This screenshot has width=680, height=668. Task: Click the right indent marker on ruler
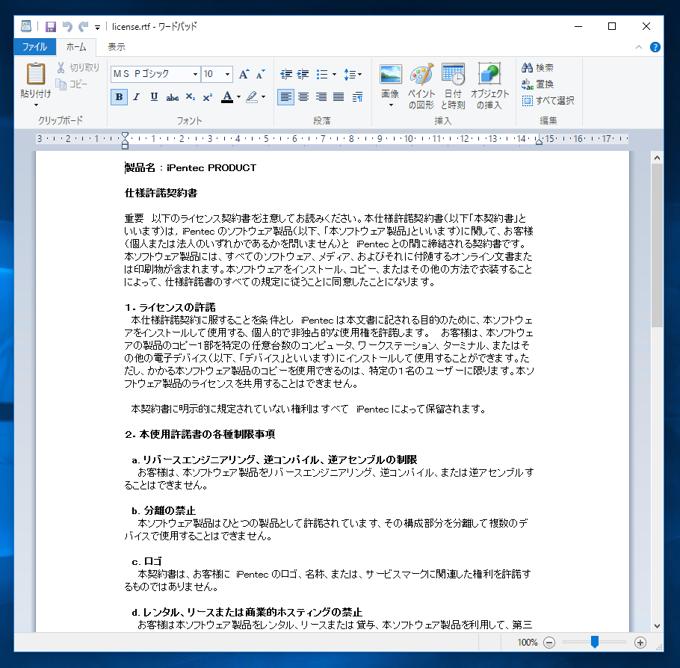[539, 140]
